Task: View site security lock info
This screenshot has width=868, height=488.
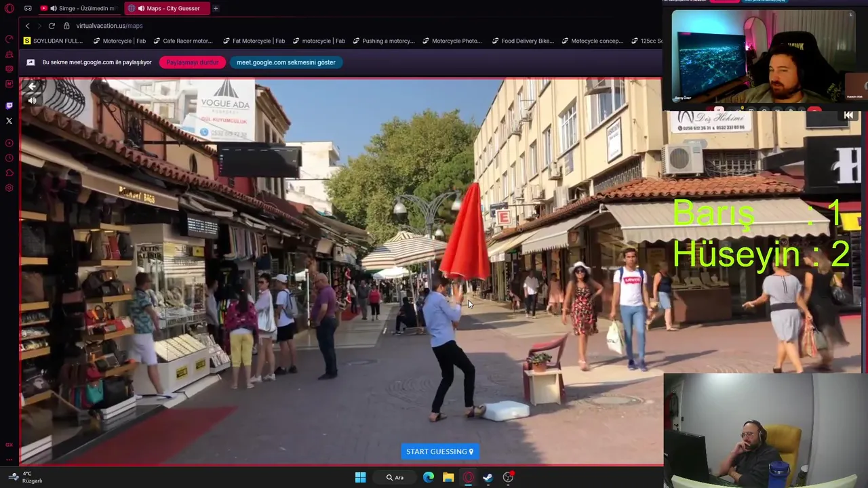Action: coord(66,26)
